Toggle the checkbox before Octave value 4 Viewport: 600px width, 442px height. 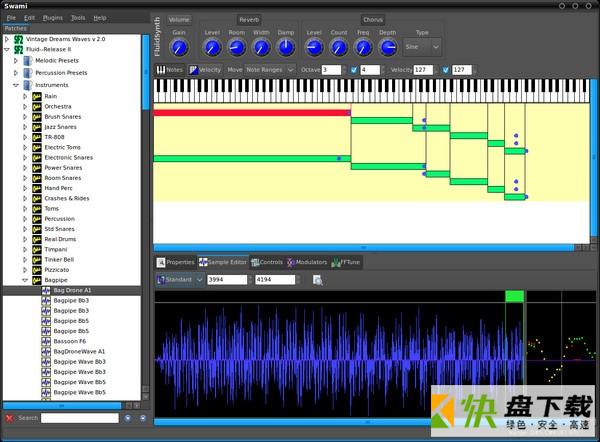click(x=354, y=70)
